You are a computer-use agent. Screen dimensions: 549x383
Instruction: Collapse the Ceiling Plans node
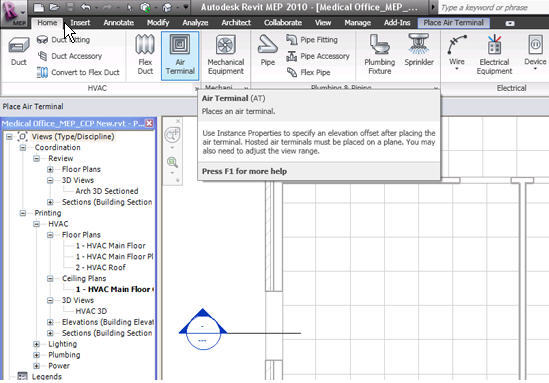pos(50,278)
